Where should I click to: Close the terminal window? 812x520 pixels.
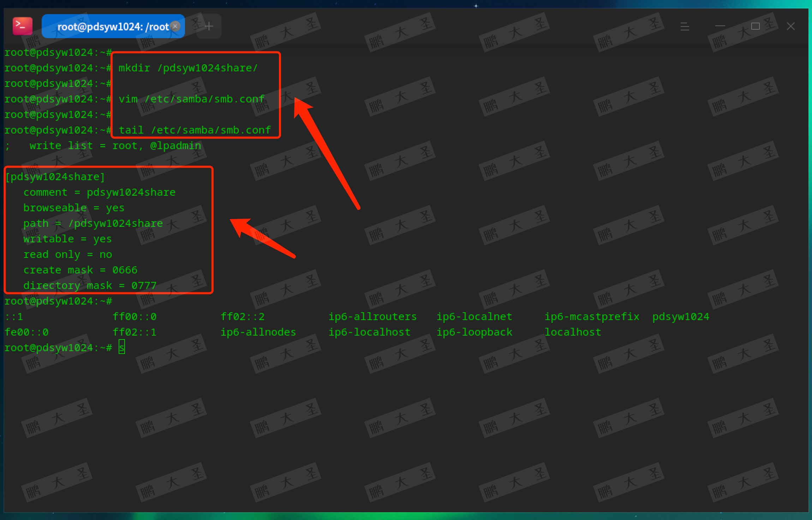coord(790,26)
